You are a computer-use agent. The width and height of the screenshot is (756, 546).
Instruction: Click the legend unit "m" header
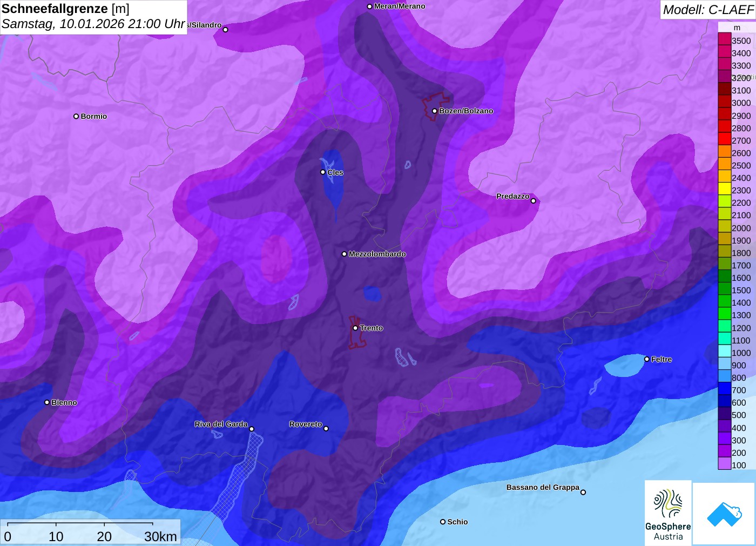click(x=737, y=28)
